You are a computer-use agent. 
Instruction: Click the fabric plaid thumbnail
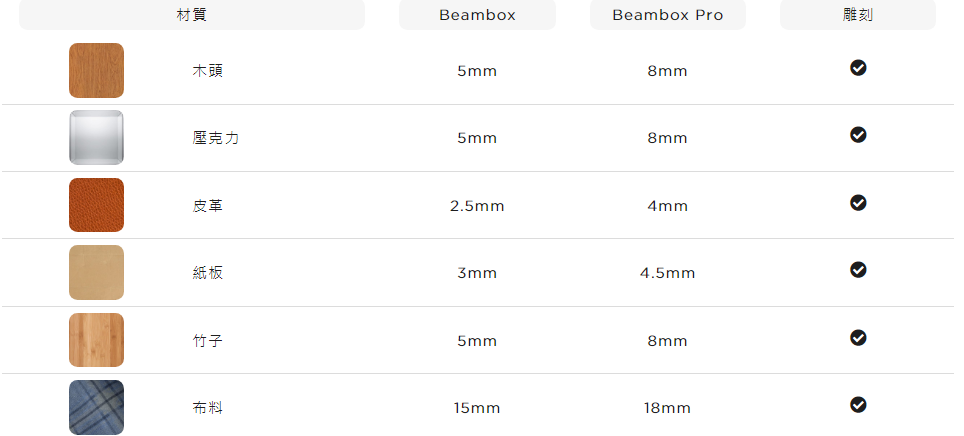point(96,407)
